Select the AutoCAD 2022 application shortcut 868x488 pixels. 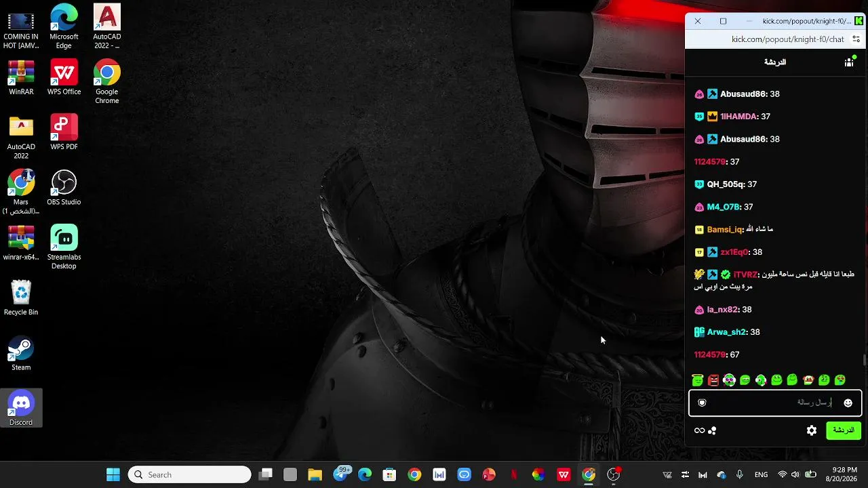click(x=106, y=27)
